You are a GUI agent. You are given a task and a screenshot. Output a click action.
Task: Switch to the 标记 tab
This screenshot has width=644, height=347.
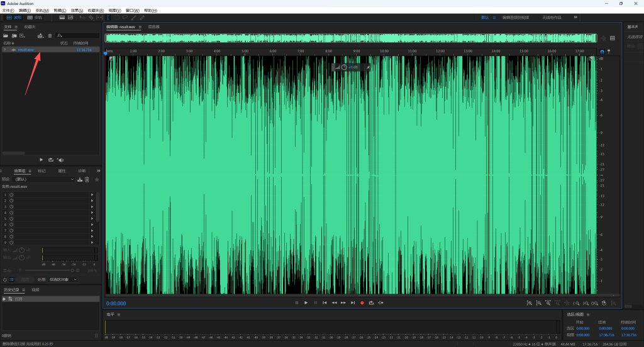tap(42, 171)
